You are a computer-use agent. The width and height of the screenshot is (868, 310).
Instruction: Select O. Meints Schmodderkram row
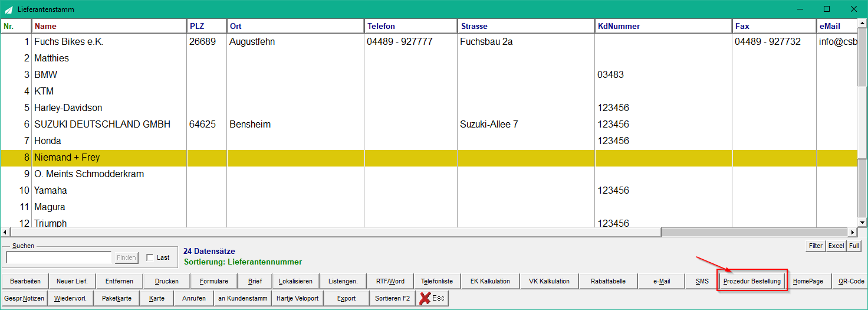(x=429, y=174)
